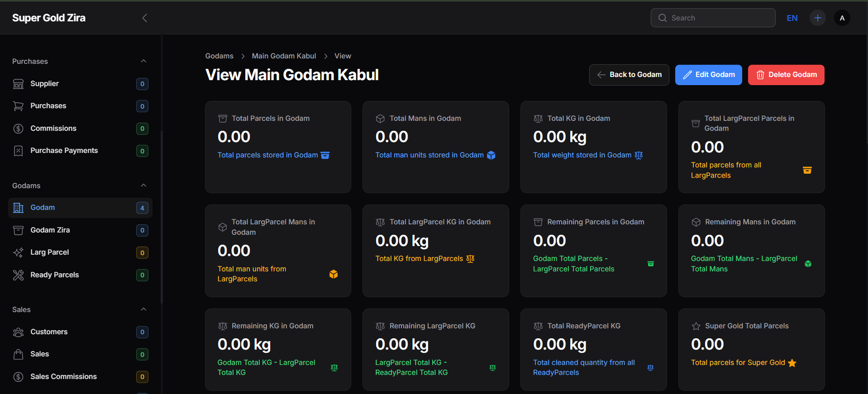
Task: Click the Edit Godam button
Action: coord(709,75)
